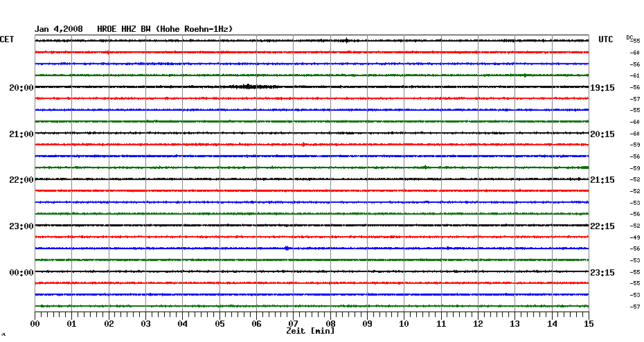This screenshot has height=342, width=644.
Task: Select the 20:00 CET time label
Action: [21, 88]
